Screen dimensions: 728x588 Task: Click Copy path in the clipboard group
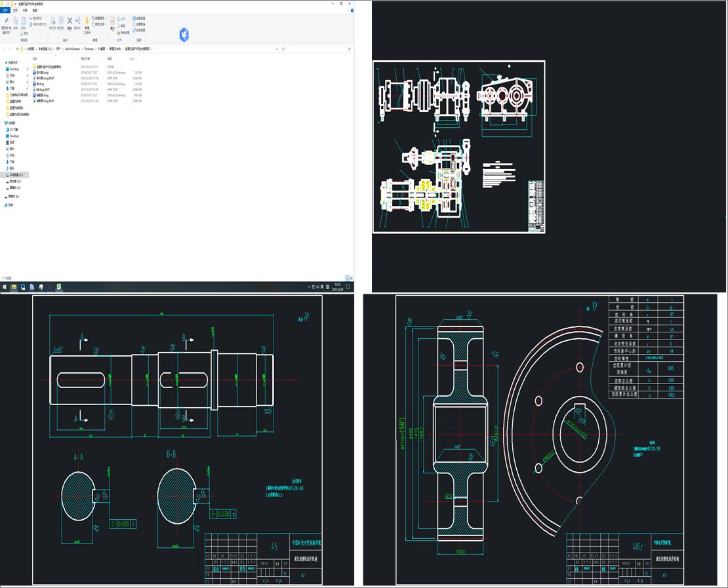pyautogui.click(x=37, y=18)
